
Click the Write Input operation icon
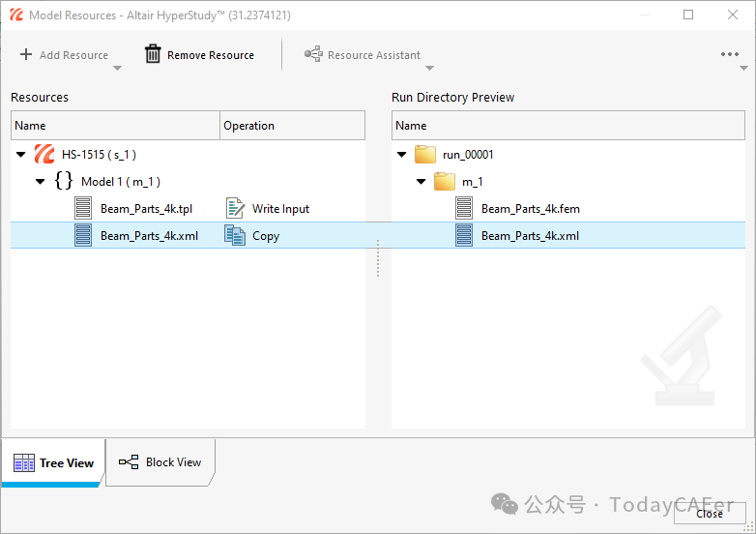pyautogui.click(x=235, y=208)
